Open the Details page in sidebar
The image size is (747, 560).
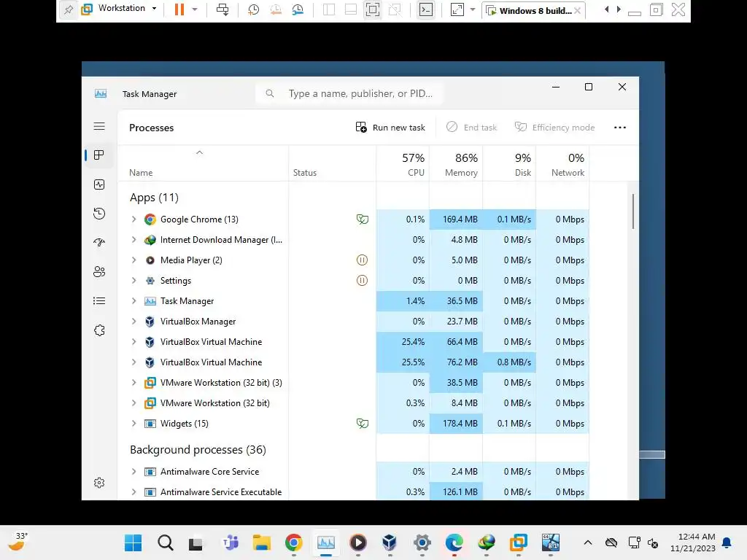tap(99, 301)
